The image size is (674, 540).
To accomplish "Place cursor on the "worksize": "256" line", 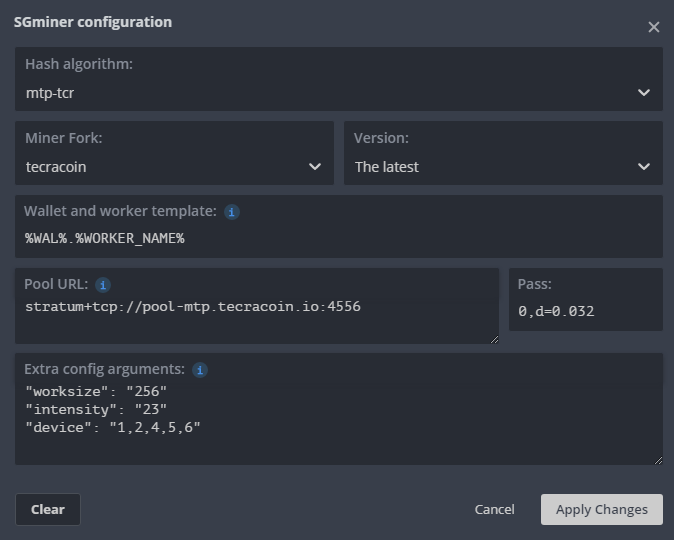I will (x=96, y=390).
